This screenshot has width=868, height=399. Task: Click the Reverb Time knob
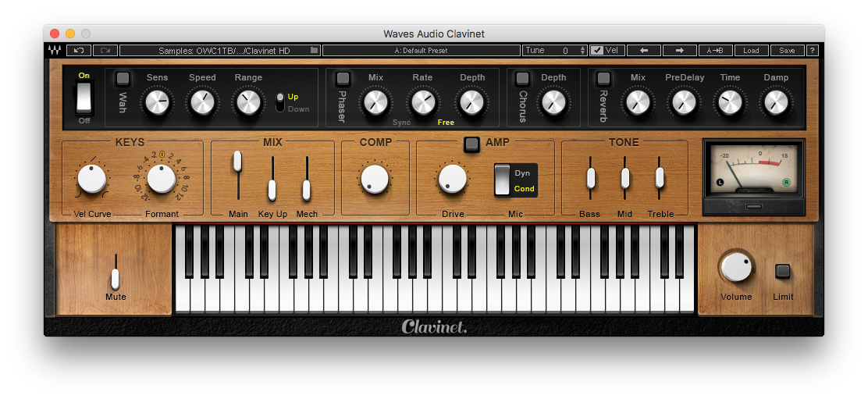point(730,102)
